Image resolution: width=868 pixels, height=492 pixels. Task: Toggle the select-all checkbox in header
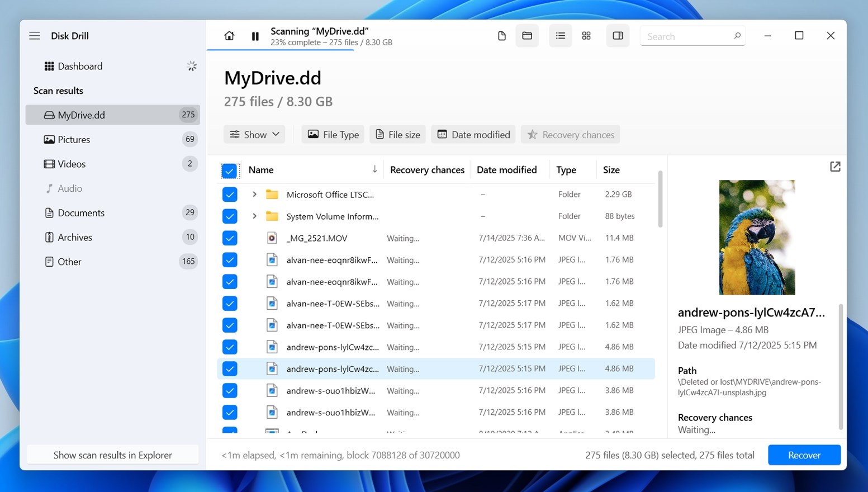[x=230, y=171]
